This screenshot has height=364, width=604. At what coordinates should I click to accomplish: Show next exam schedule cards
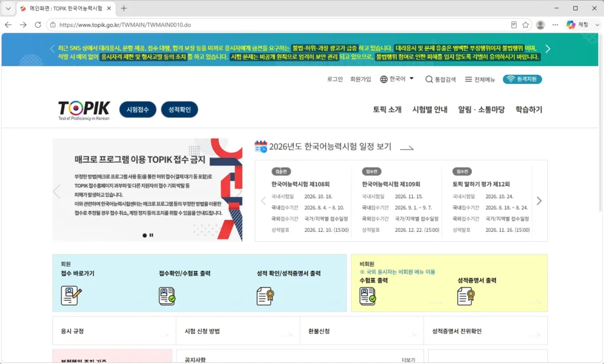click(539, 201)
